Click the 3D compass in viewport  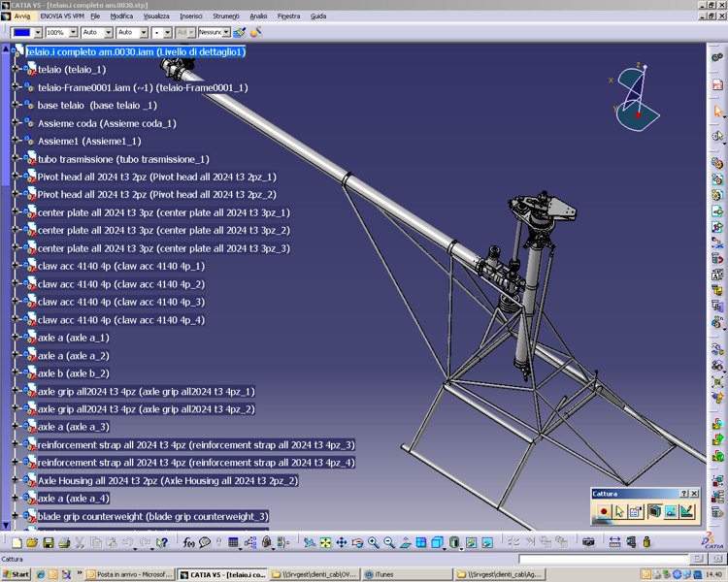637,97
